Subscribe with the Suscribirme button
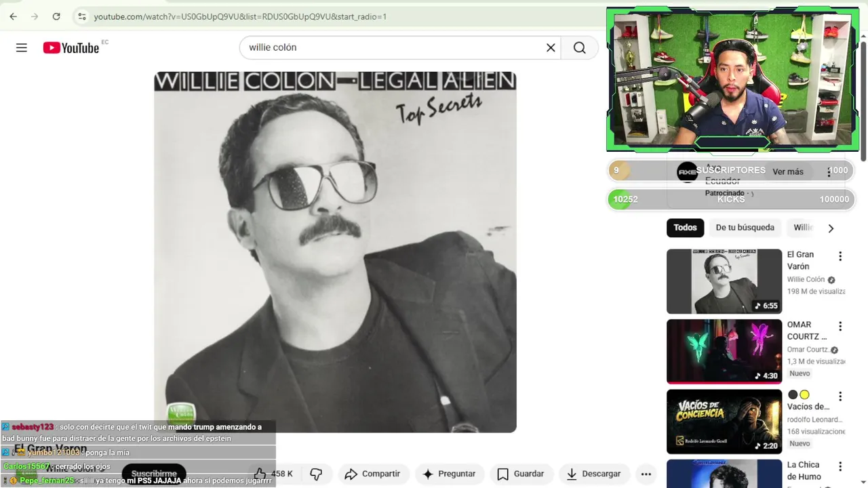Image resolution: width=868 pixels, height=488 pixels. 154,474
